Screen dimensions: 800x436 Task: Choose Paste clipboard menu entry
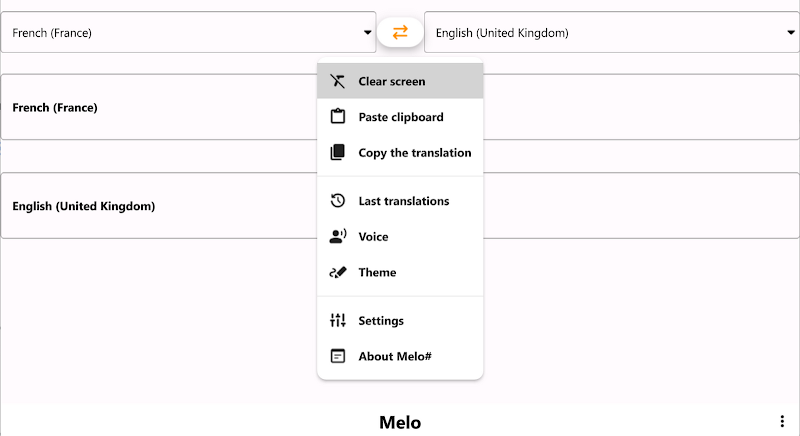[401, 117]
